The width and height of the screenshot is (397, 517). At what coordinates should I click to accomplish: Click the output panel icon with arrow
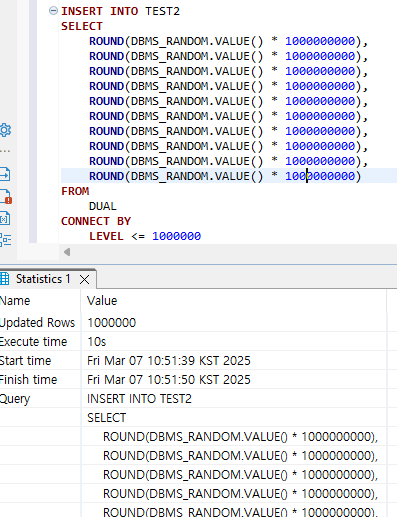coord(5,174)
